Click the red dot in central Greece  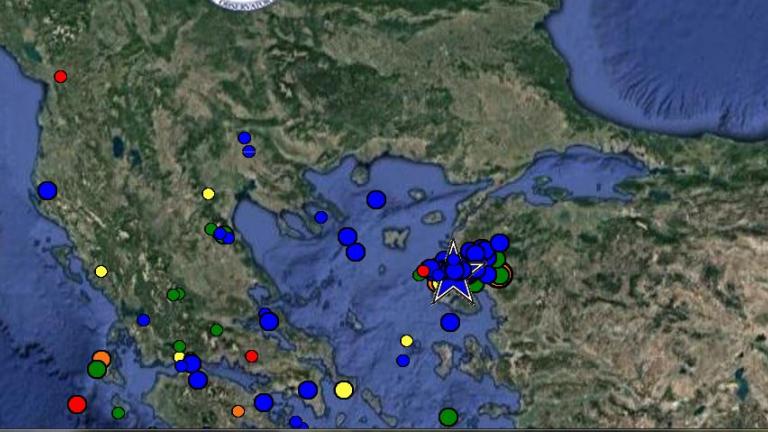[251, 356]
